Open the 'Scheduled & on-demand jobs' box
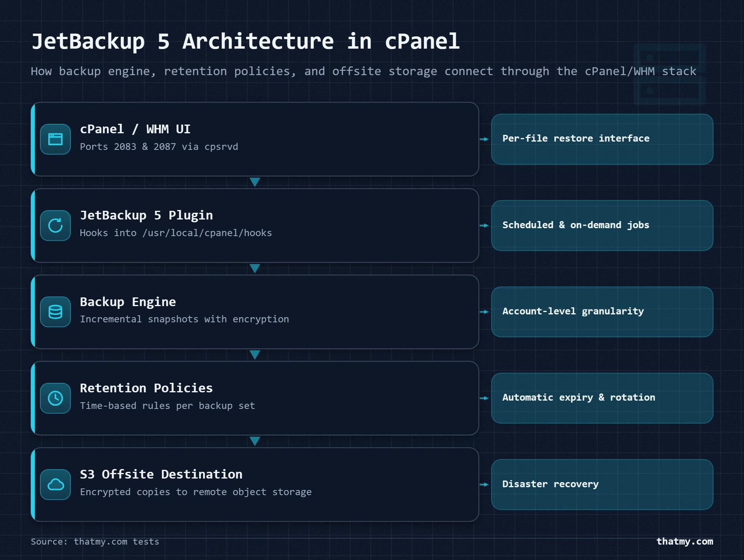744x560 pixels. 602,225
